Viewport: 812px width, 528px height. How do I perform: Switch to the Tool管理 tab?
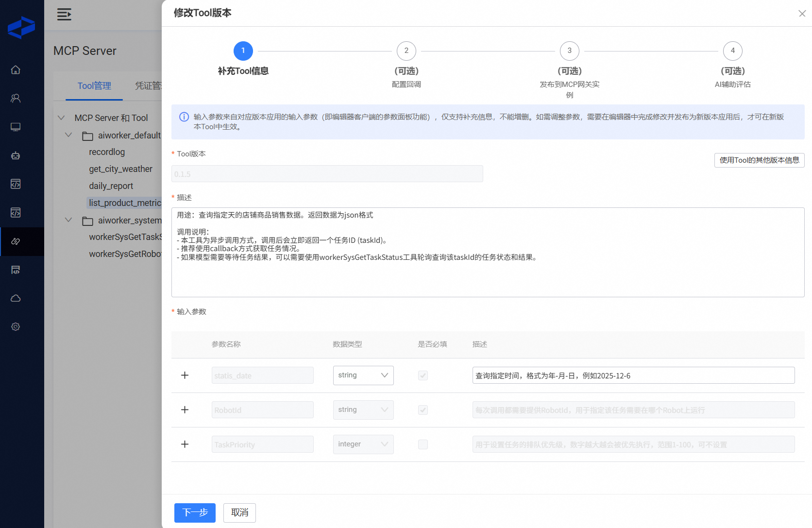(94, 86)
